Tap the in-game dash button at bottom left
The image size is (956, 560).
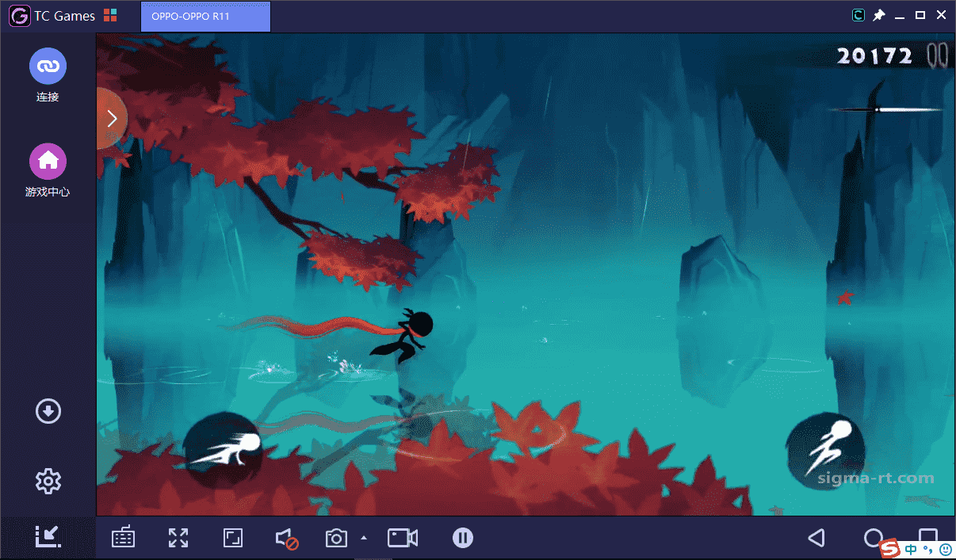point(224,450)
